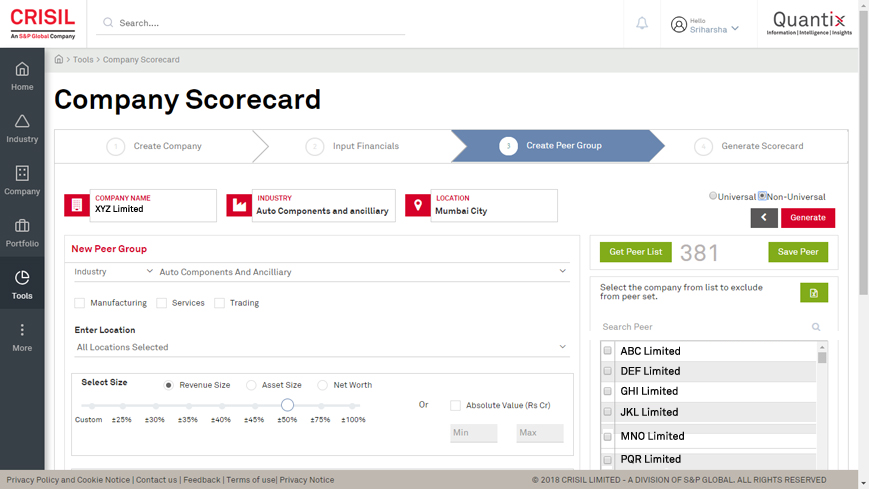Expand the Auto Components And Ancilliary dropdown
869x489 pixels.
pos(362,271)
